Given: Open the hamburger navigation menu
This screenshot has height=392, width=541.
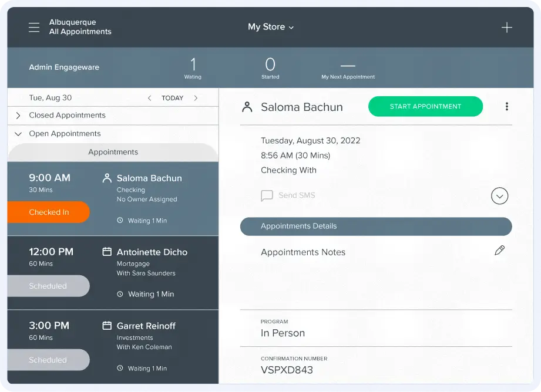Looking at the screenshot, I should point(33,27).
